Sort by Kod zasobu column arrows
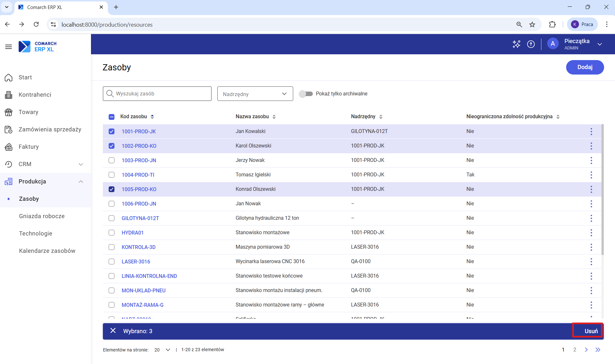615x364 pixels. (152, 117)
